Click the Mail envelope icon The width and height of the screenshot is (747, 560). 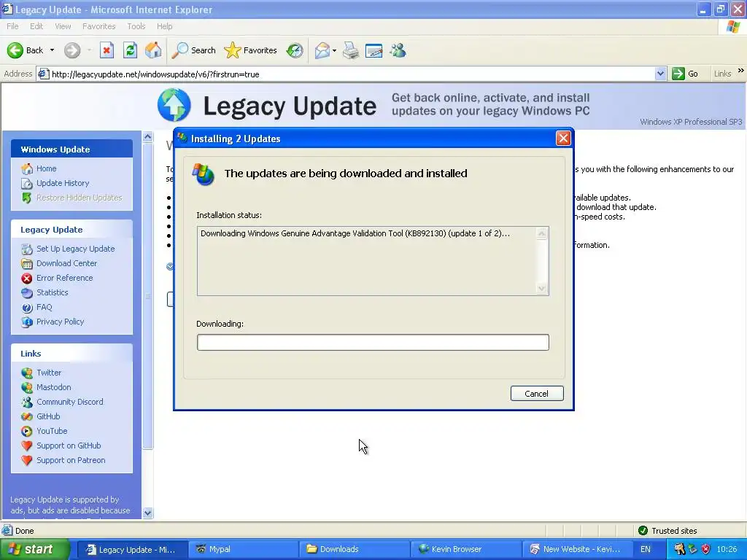point(322,50)
